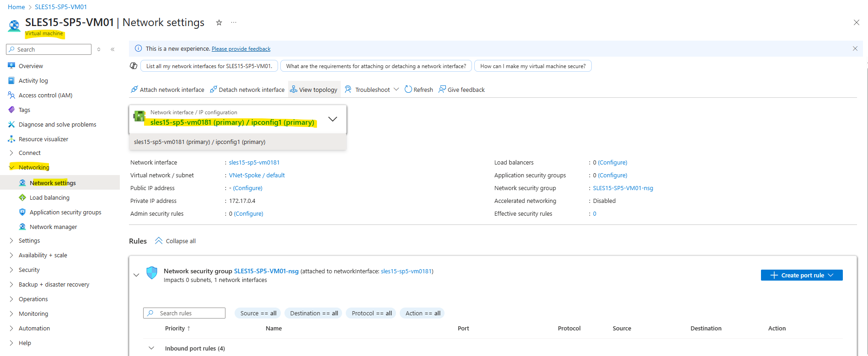Click Give feedback in the toolbar
The height and width of the screenshot is (356, 868).
[461, 90]
